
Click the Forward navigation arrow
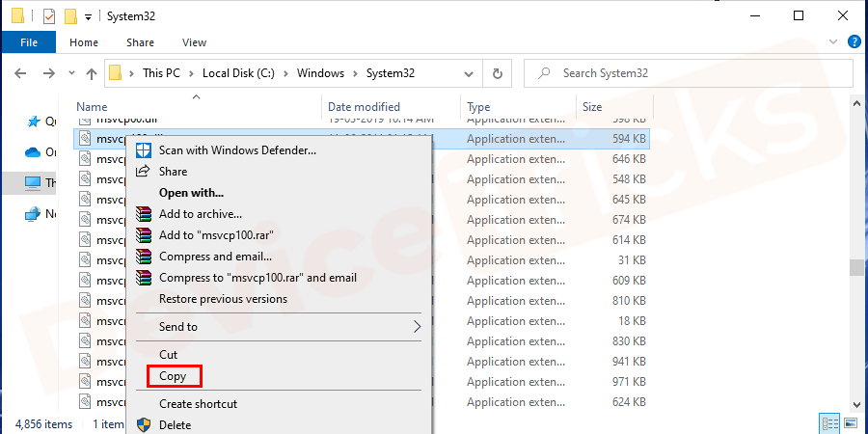[x=49, y=73]
